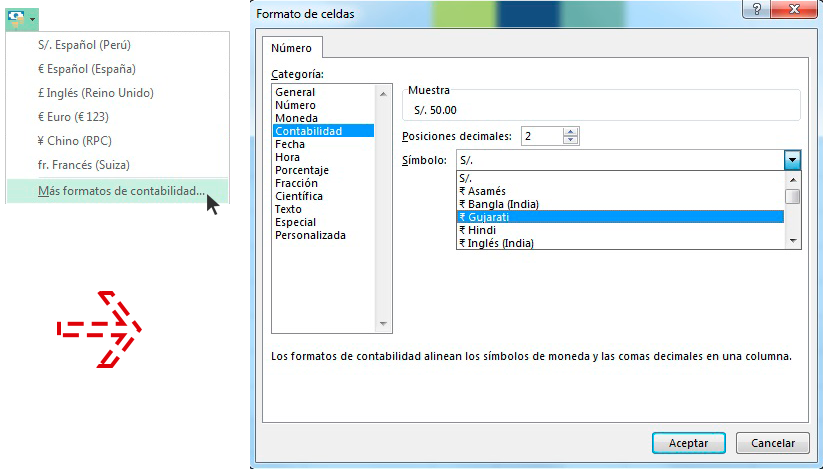Click the Cancelar button
The height and width of the screenshot is (469, 823).
[x=773, y=443]
